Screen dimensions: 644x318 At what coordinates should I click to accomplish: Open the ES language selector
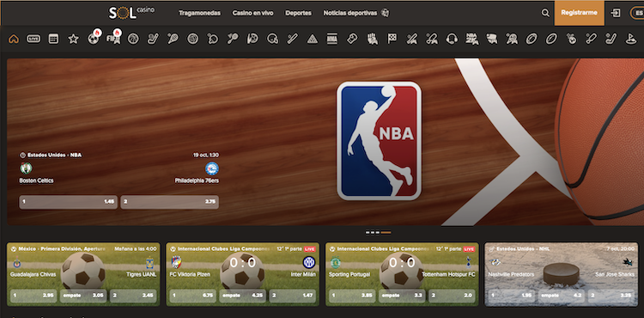637,13
